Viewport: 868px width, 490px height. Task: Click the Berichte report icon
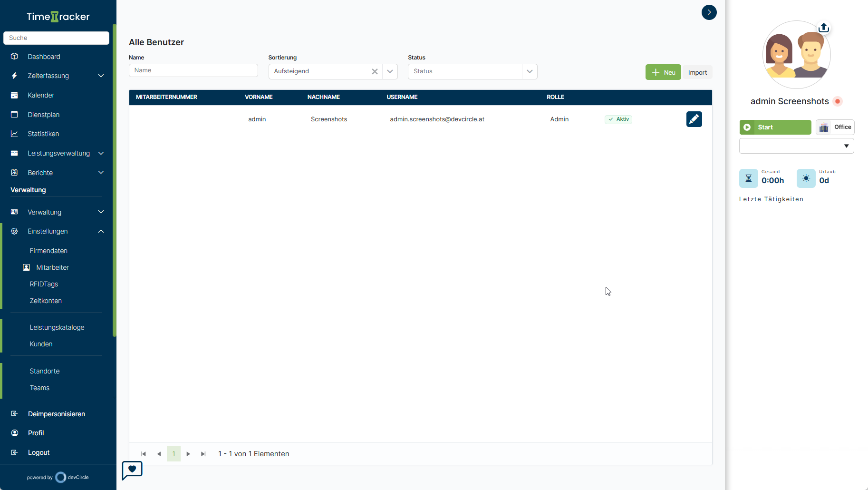(x=14, y=172)
